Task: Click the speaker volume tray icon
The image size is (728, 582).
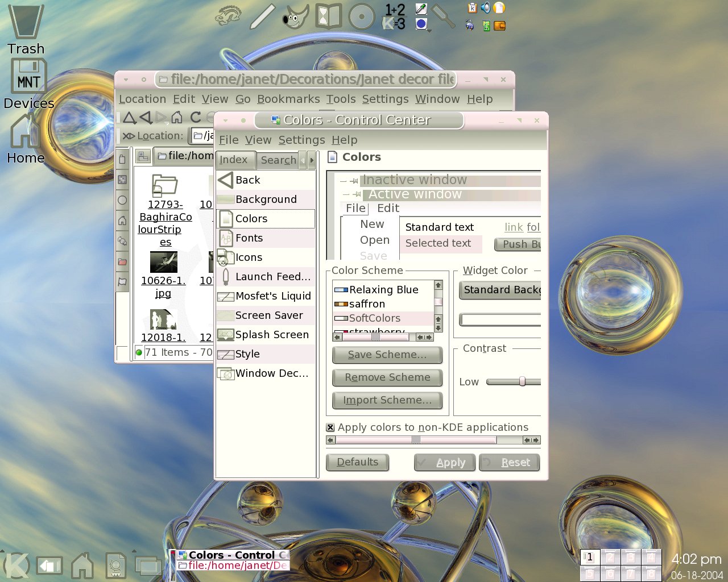Action: 485,7
